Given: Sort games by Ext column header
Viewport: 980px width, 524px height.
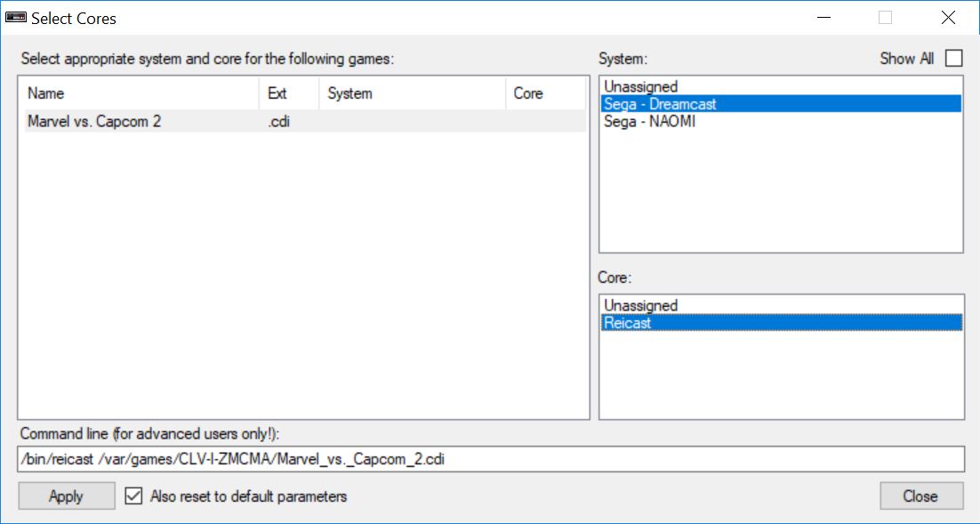Looking at the screenshot, I should (289, 93).
